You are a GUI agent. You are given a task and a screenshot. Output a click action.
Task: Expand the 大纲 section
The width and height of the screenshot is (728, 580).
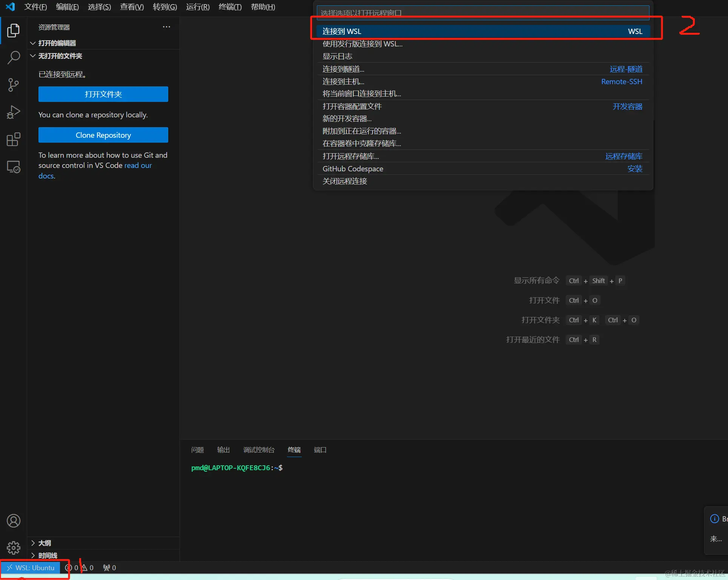tap(104, 543)
